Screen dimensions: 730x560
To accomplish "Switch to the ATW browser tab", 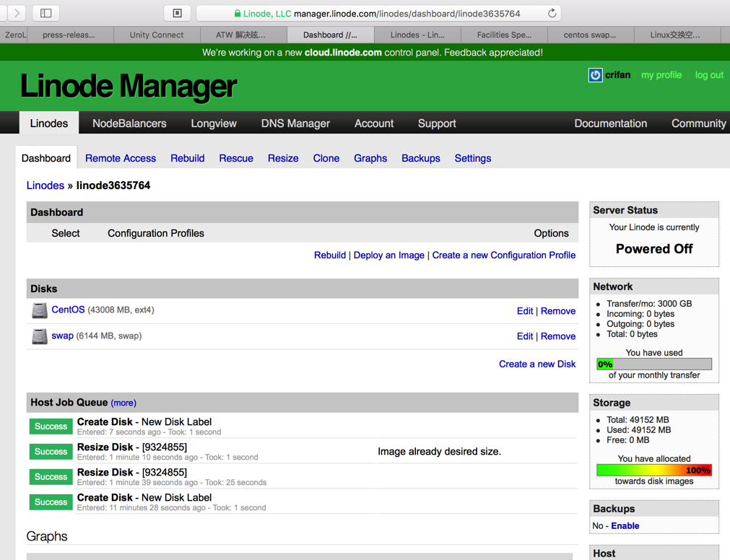I will 243,35.
